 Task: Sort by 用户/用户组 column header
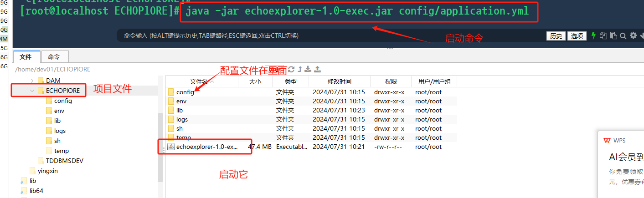pyautogui.click(x=434, y=81)
